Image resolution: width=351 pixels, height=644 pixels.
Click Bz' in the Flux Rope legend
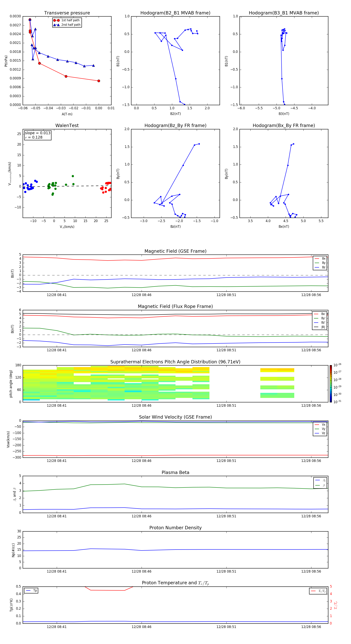click(320, 323)
